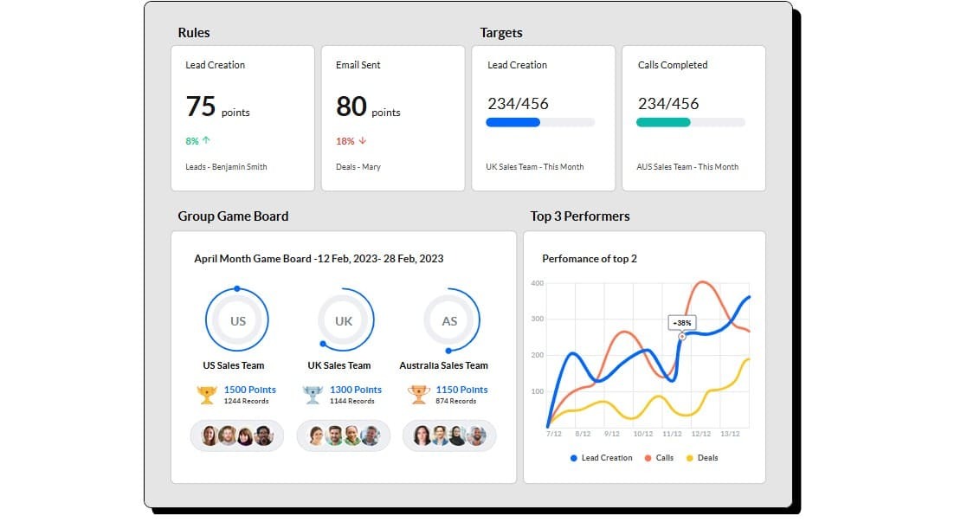Click the red down arrow beside 18%

[364, 140]
